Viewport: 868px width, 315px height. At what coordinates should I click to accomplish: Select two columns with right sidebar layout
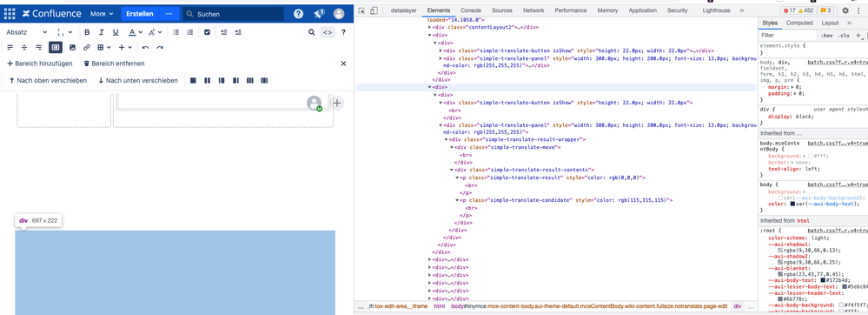pyautogui.click(x=235, y=80)
